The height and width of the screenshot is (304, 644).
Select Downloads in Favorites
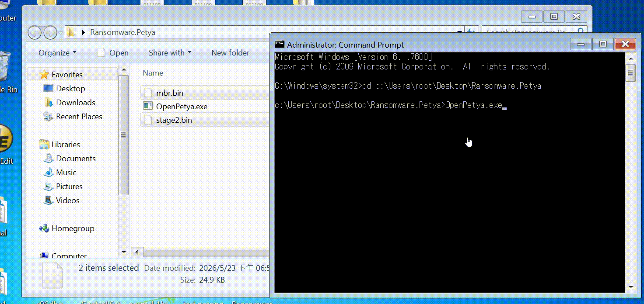point(76,103)
